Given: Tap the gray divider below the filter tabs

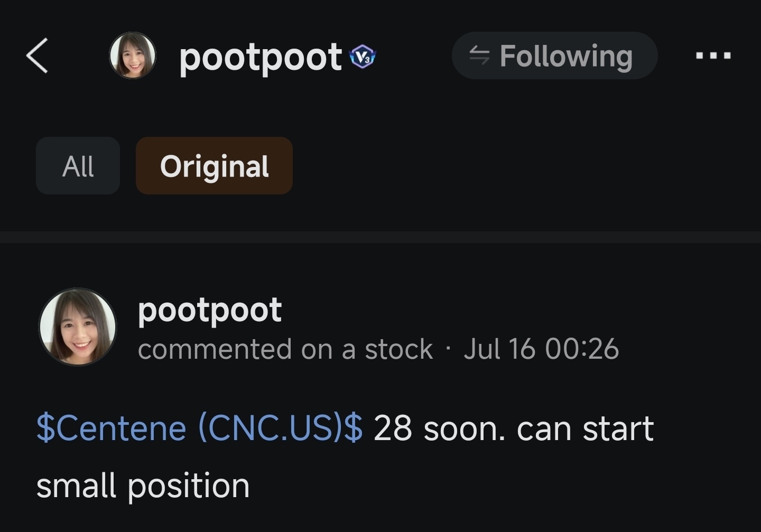Looking at the screenshot, I should tap(380, 237).
